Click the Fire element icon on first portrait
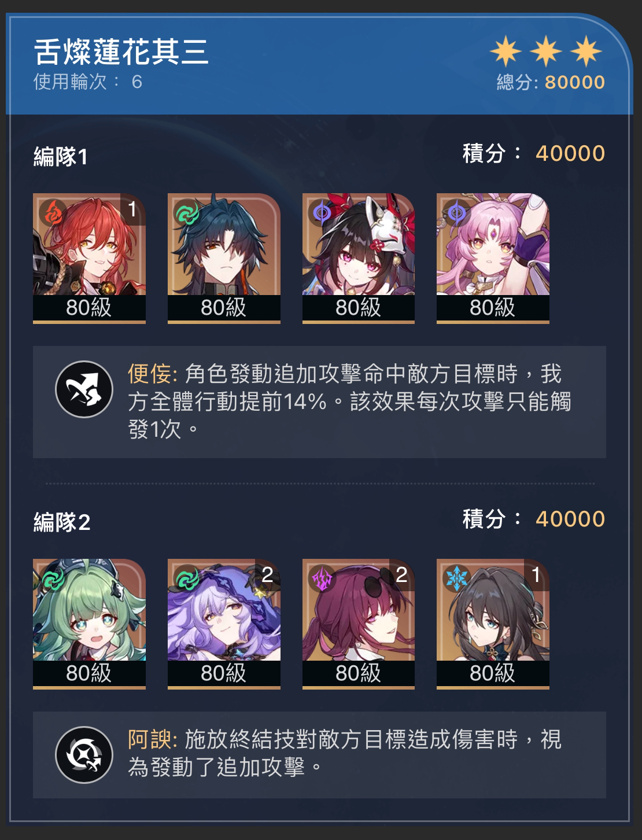This screenshot has height=840, width=642. point(53,213)
